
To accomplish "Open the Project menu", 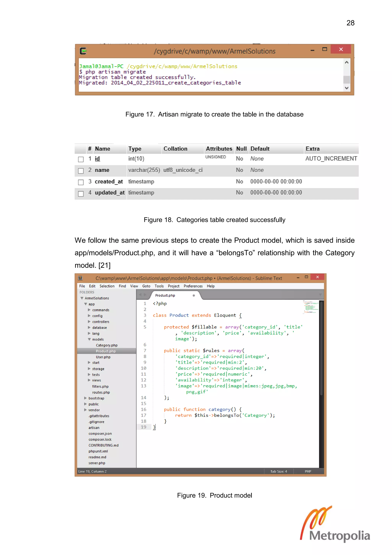I will (x=174, y=286).
